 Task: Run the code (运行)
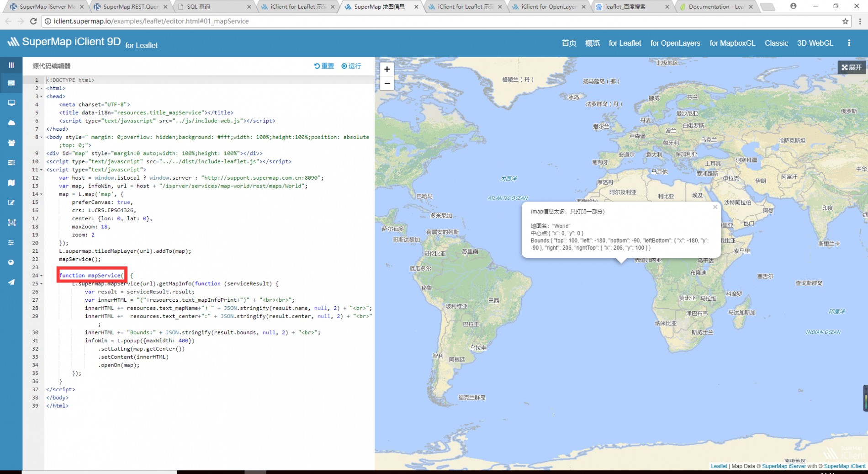tap(351, 66)
